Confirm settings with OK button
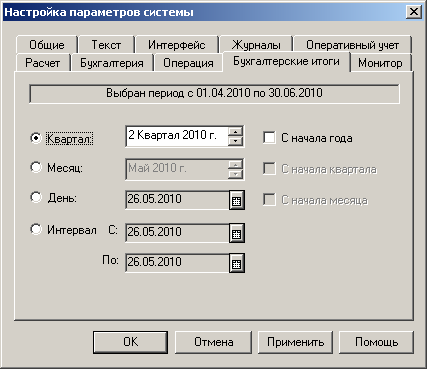The height and width of the screenshot is (369, 427). click(130, 342)
